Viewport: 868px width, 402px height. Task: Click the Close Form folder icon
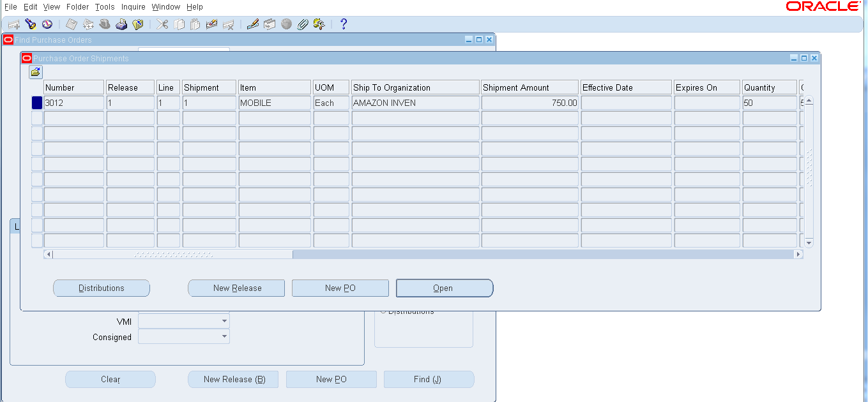pos(138,24)
